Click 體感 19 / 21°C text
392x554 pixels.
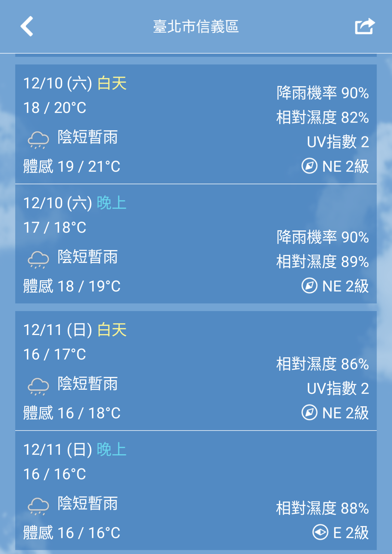(72, 166)
